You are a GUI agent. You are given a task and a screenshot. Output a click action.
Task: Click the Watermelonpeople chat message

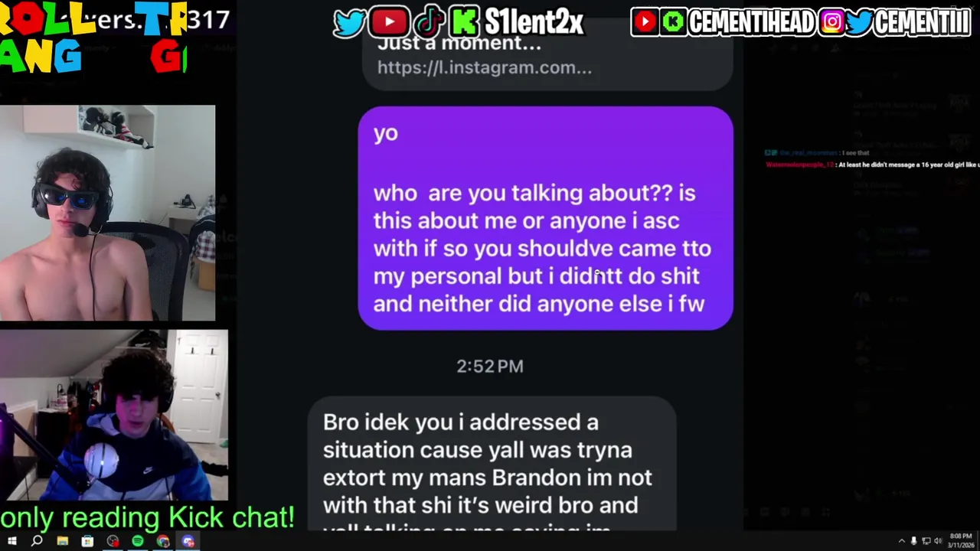872,165
